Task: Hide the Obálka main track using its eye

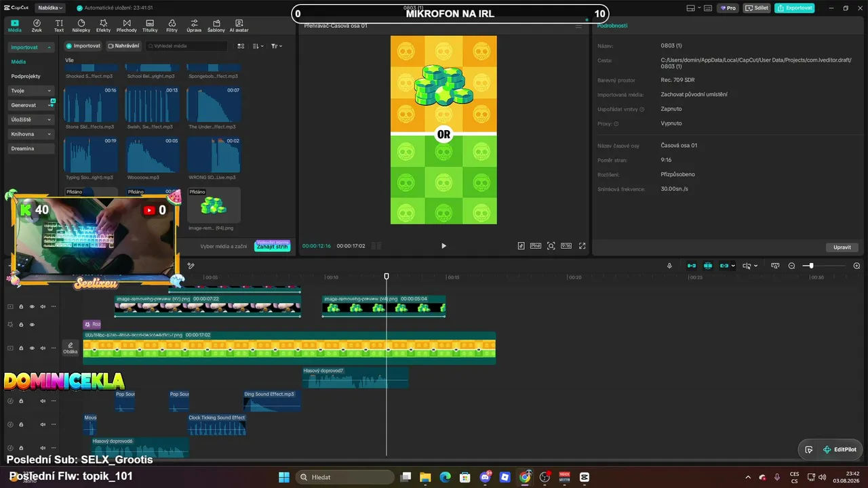Action: click(32, 348)
